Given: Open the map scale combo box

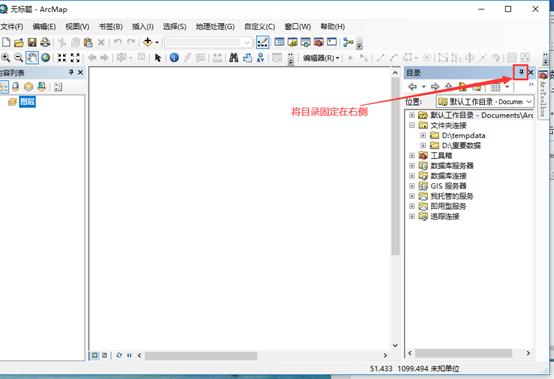Looking at the screenshot, I should coord(208,42).
